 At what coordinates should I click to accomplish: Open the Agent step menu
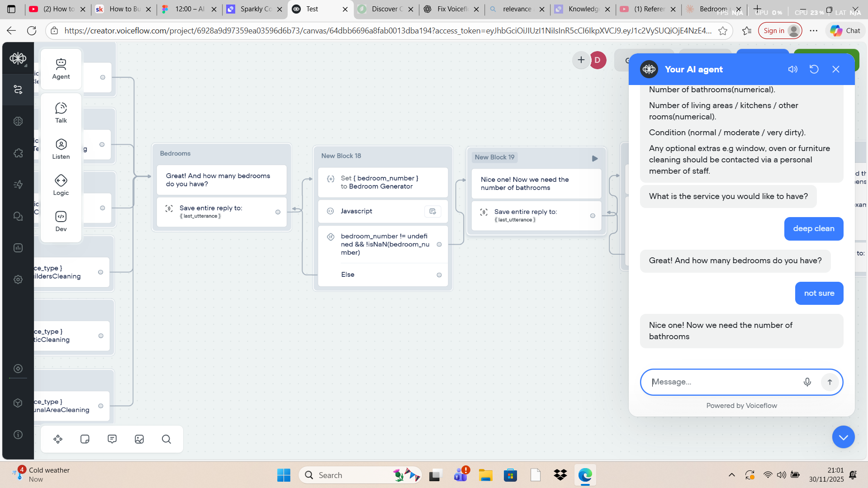[x=61, y=69]
